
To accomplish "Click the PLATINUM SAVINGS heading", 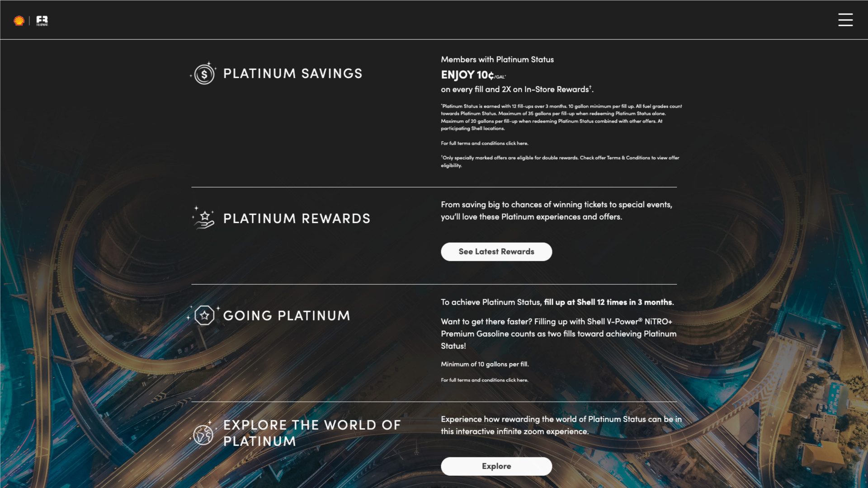I will tap(293, 74).
